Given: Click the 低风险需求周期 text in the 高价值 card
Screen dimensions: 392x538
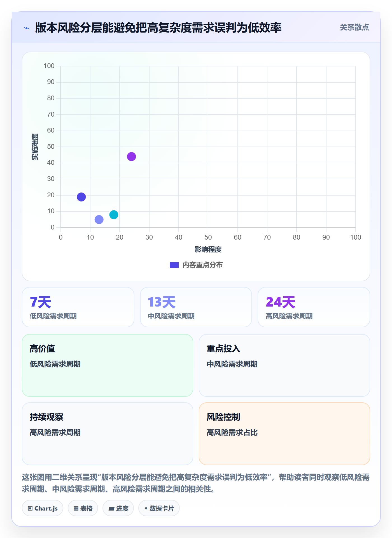Looking at the screenshot, I should coord(55,364).
